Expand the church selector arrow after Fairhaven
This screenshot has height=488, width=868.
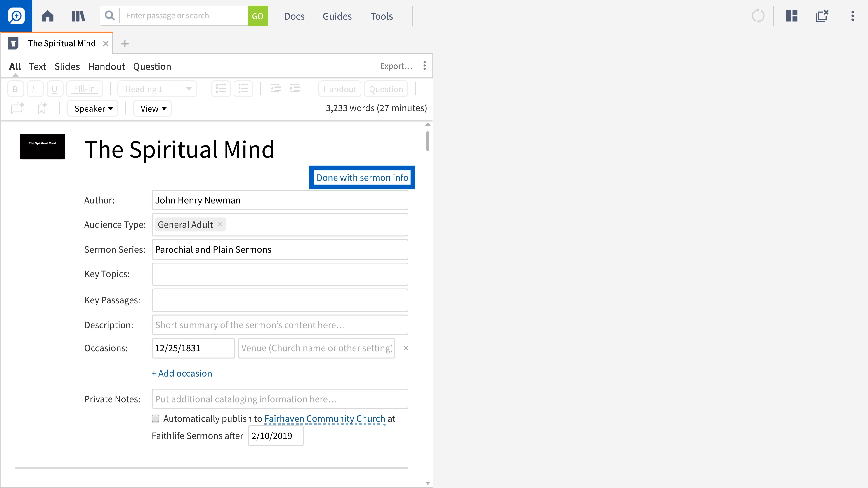pyautogui.click(x=384, y=425)
